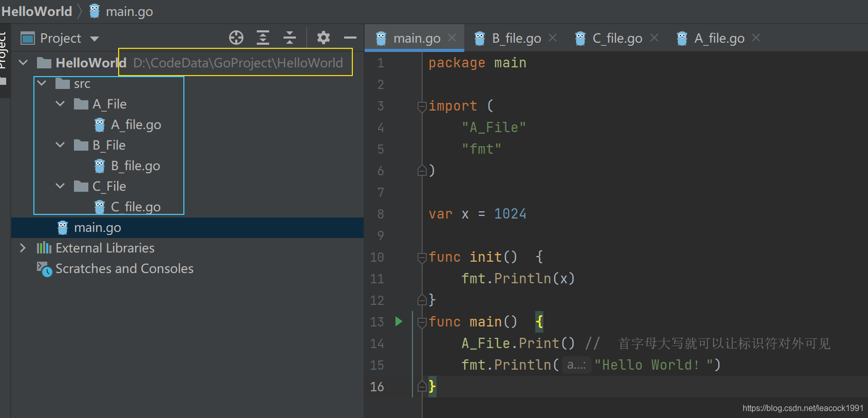Click the gopher icon beside B_file.go in tree
Screen dimensions: 868x418
click(x=100, y=166)
